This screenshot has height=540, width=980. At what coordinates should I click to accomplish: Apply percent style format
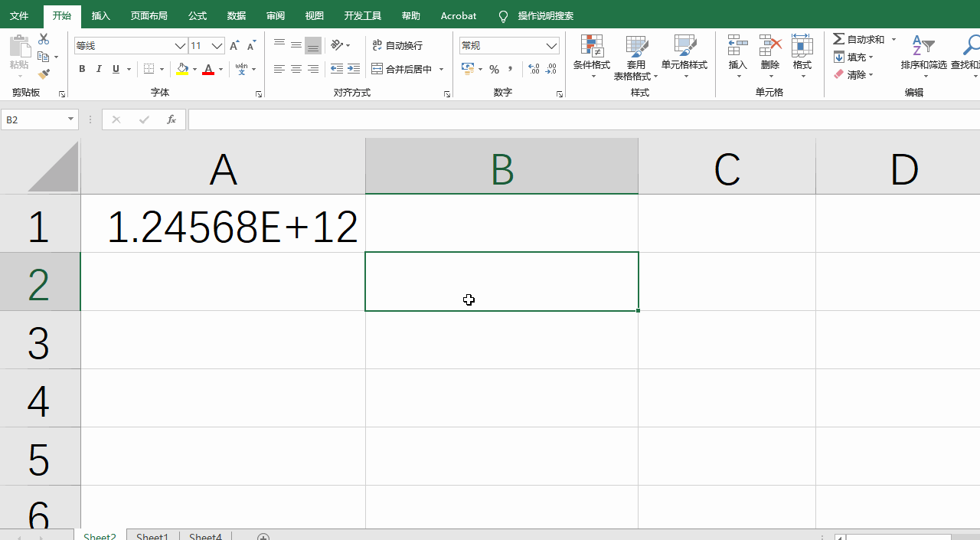(495, 69)
